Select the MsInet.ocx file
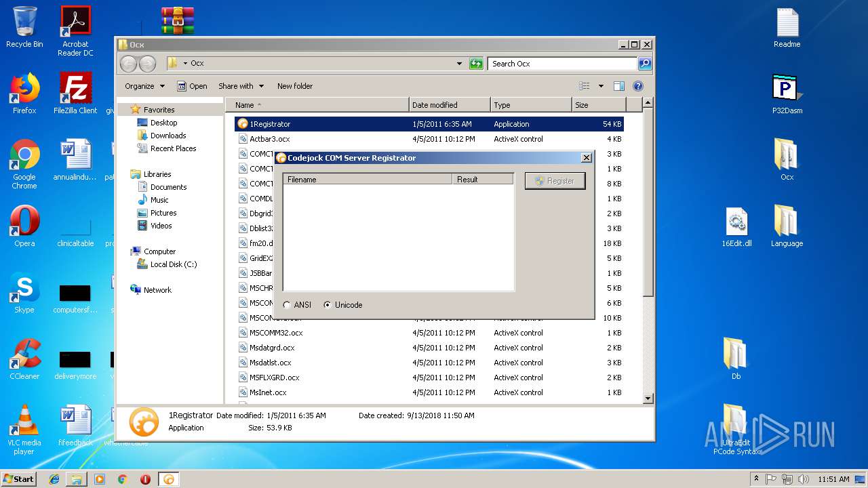 tap(429, 392)
